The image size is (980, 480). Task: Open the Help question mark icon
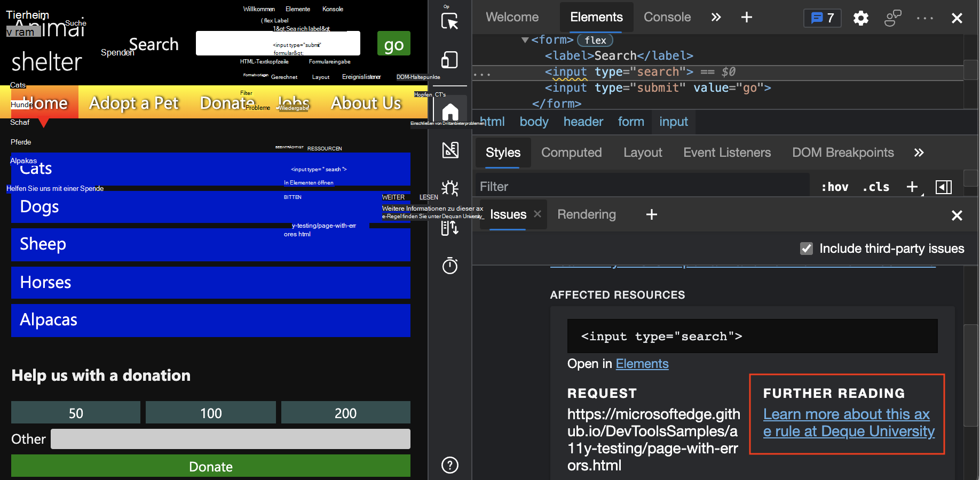(450, 465)
